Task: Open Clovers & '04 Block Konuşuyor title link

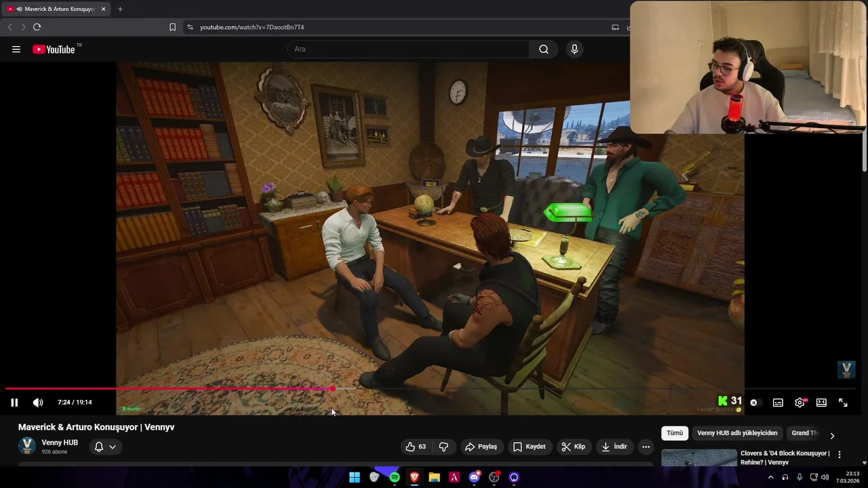Action: tap(785, 457)
